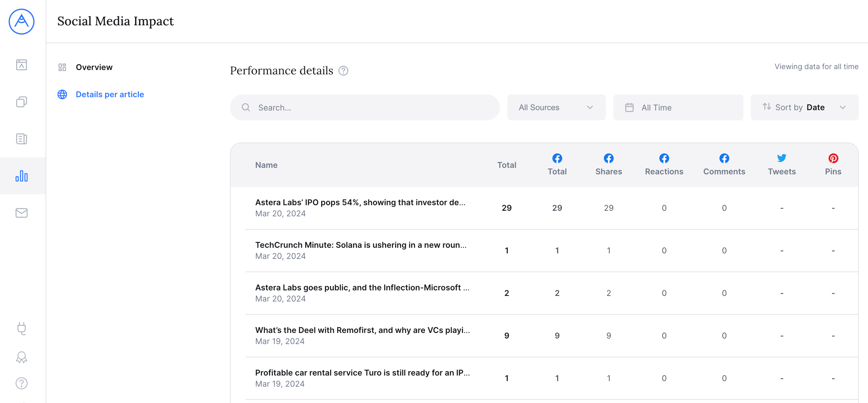Click the Viewing data for all time text
Screen dimensions: 868x403
[817, 66]
